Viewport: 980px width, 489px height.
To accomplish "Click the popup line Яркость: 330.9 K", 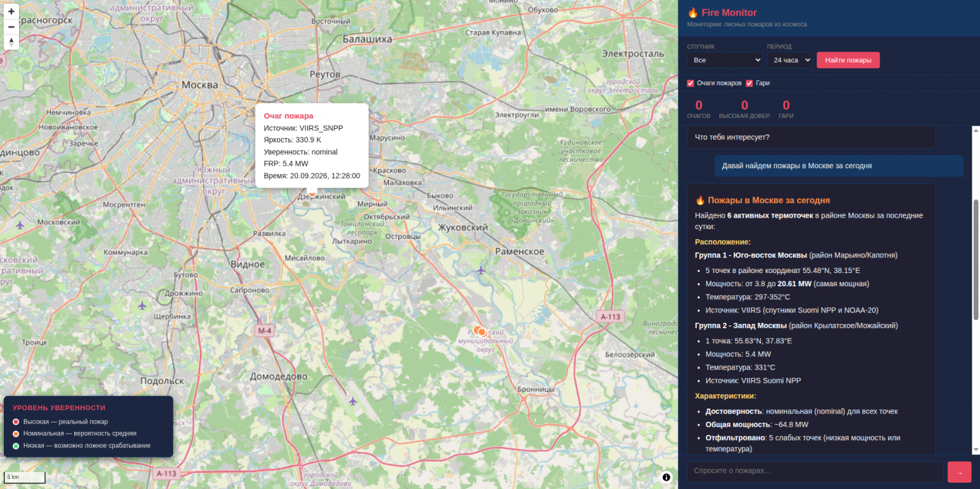I will click(292, 140).
